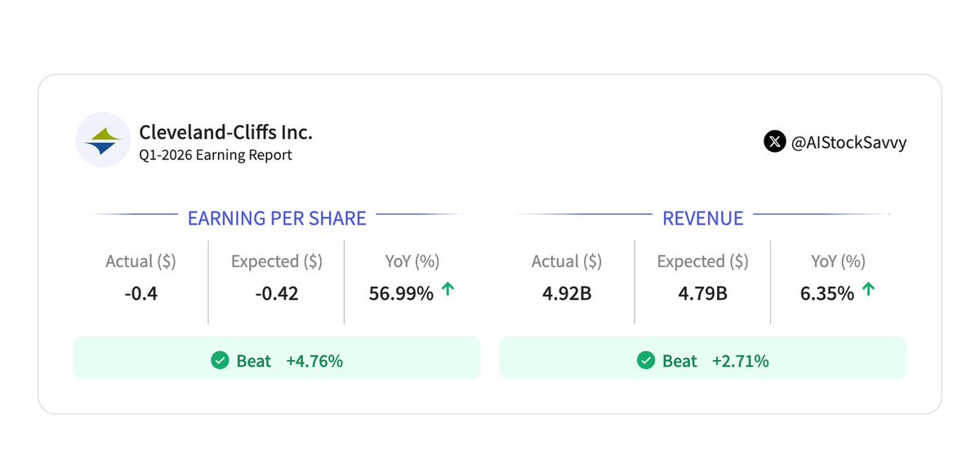
Task: Click the EPS actual value -0.4
Action: point(140,293)
